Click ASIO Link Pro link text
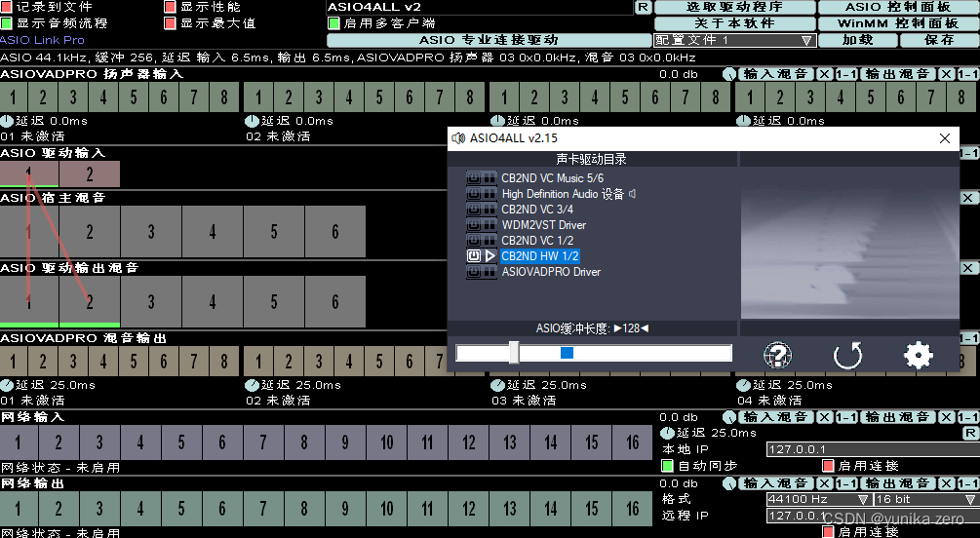Viewport: 980px width, 538px height. click(x=43, y=40)
